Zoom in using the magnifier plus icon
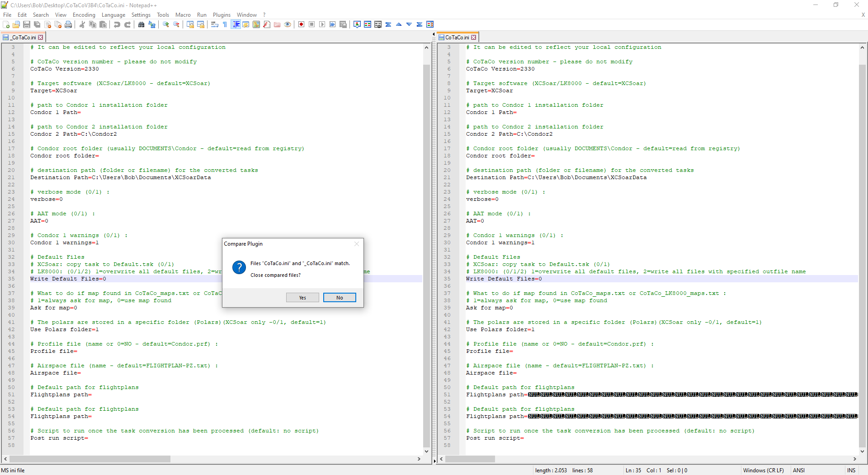 [166, 24]
